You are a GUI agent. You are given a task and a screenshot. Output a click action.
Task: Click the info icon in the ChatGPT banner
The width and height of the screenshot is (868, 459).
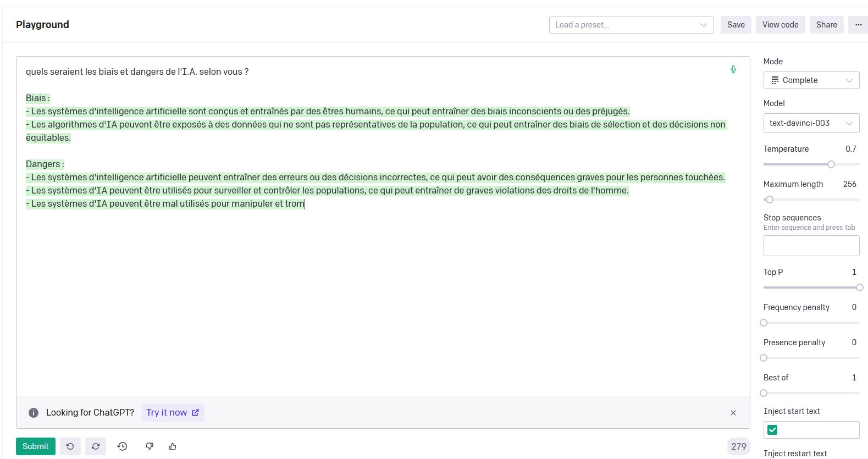[34, 413]
